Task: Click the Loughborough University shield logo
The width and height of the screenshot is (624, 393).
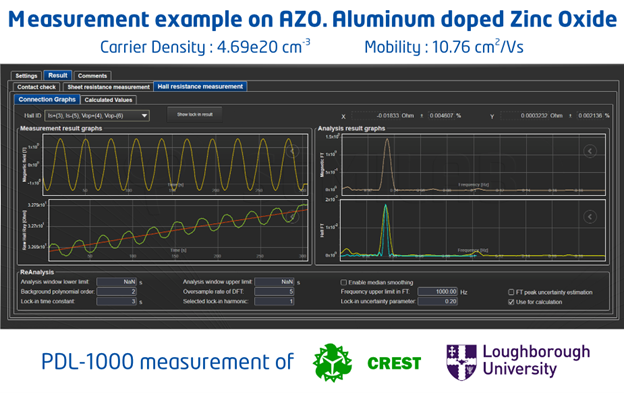Action: click(461, 362)
